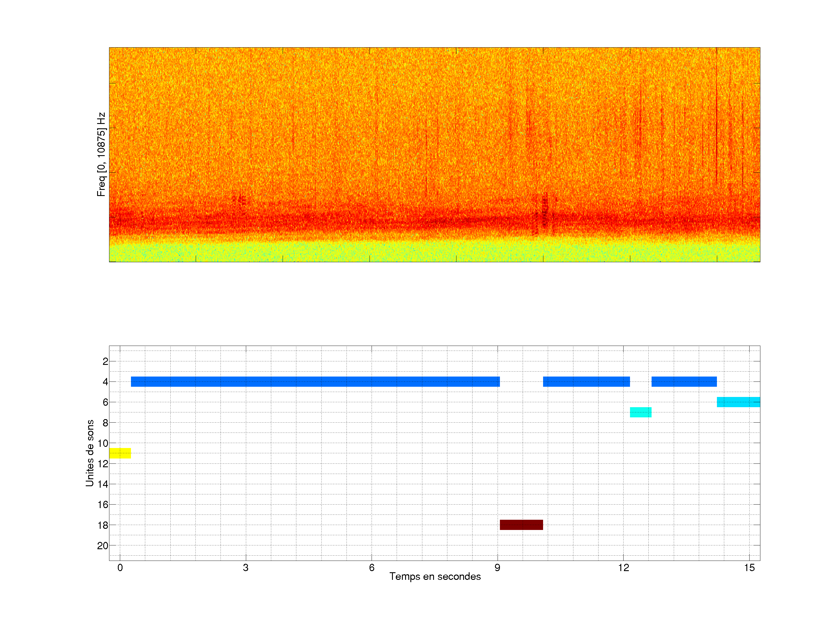Click the light blue bar at unit 6
The height and width of the screenshot is (630, 840).
tap(738, 402)
